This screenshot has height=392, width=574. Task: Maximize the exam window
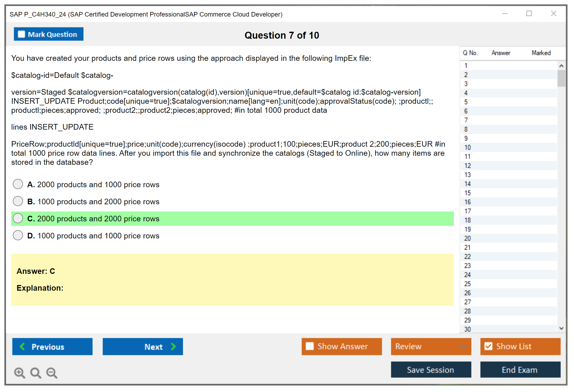(x=529, y=14)
